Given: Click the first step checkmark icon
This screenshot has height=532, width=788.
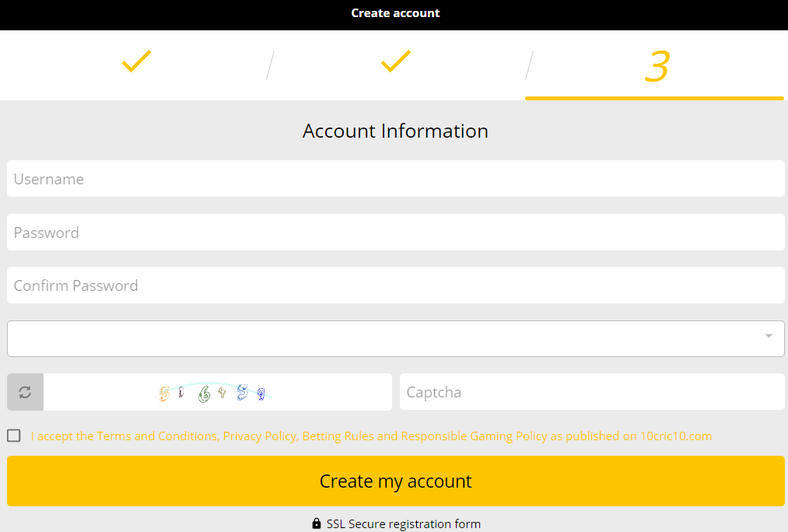Looking at the screenshot, I should pos(136,62).
